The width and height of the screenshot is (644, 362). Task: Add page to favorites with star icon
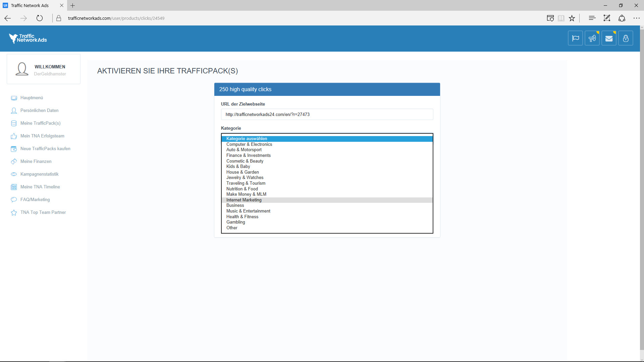(572, 18)
